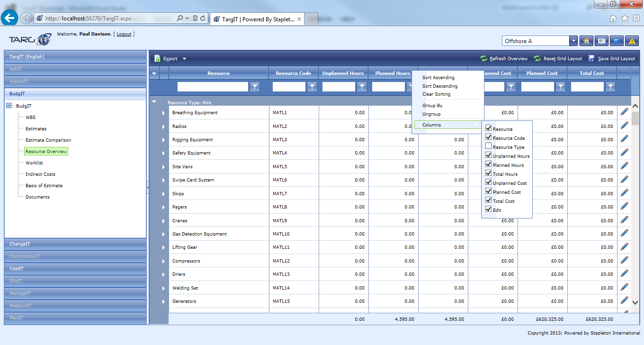Expand the Gas Detection Equipment row
This screenshot has height=345, width=644.
[163, 234]
